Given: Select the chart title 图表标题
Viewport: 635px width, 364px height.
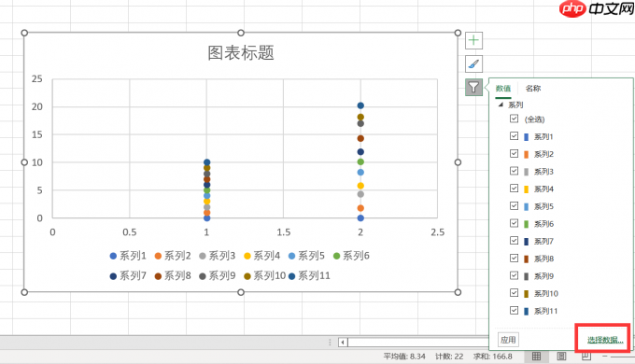Looking at the screenshot, I should coord(241,53).
